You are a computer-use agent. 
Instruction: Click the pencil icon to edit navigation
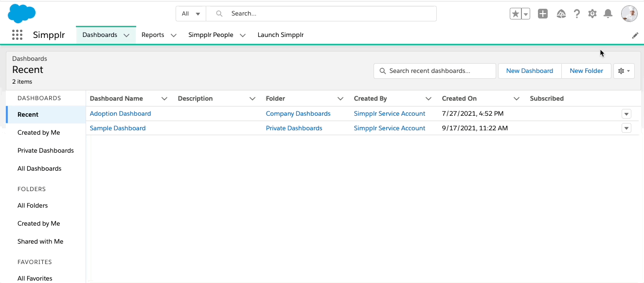[x=635, y=35]
